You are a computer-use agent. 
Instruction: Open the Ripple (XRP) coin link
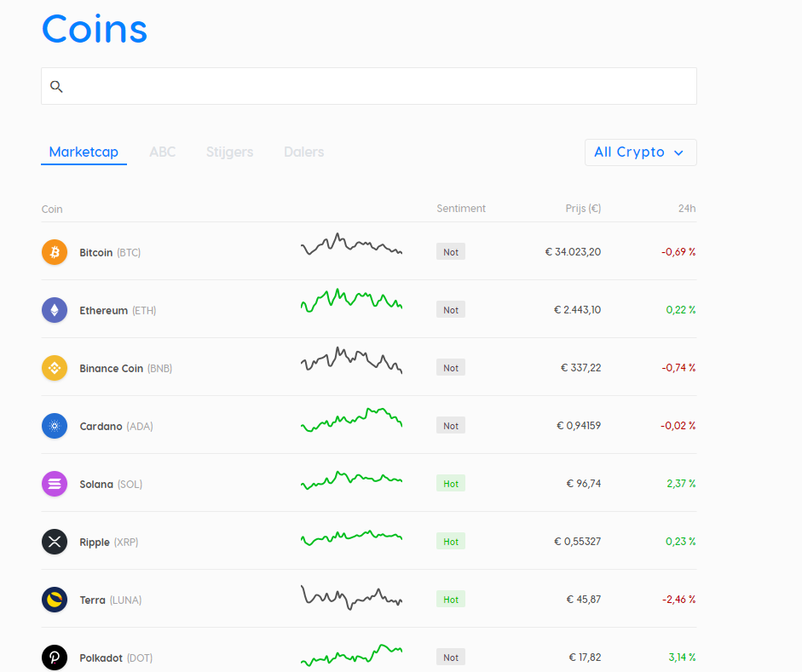109,543
